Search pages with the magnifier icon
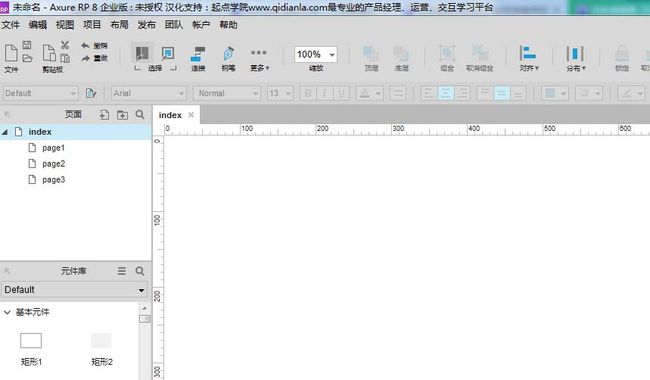 point(140,114)
